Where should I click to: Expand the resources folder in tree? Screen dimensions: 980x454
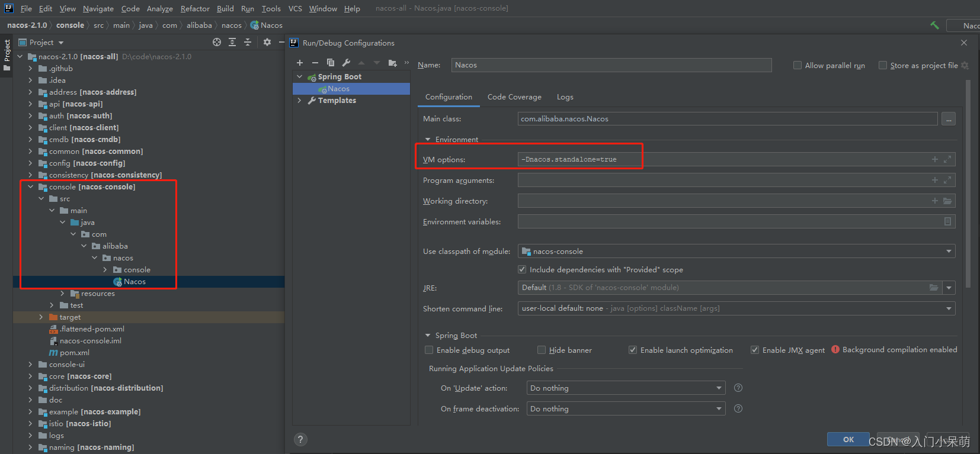tap(62, 294)
